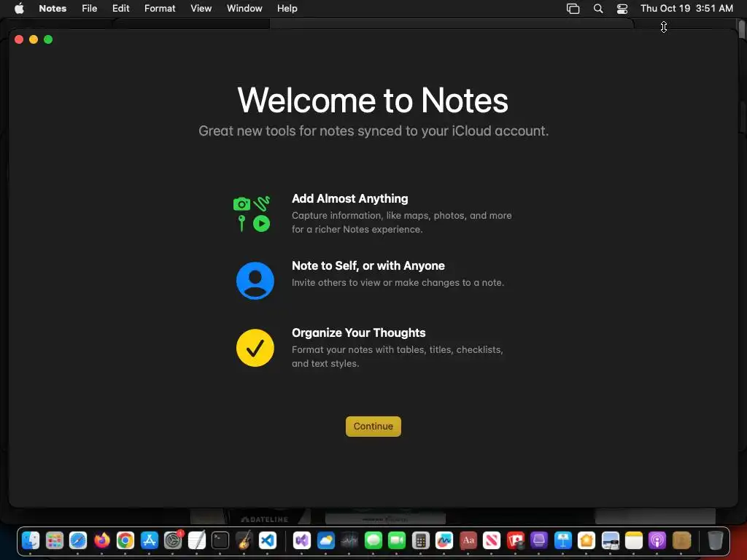The width and height of the screenshot is (747, 560).
Task: Open Control Center in menu bar
Action: tap(622, 8)
